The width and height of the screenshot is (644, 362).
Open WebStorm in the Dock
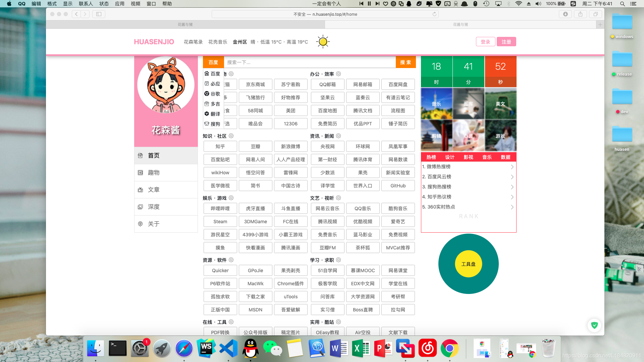click(206, 348)
